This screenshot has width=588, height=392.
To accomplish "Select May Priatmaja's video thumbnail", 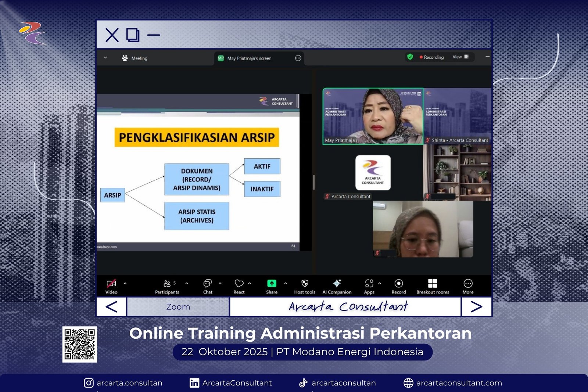I will coord(373,116).
